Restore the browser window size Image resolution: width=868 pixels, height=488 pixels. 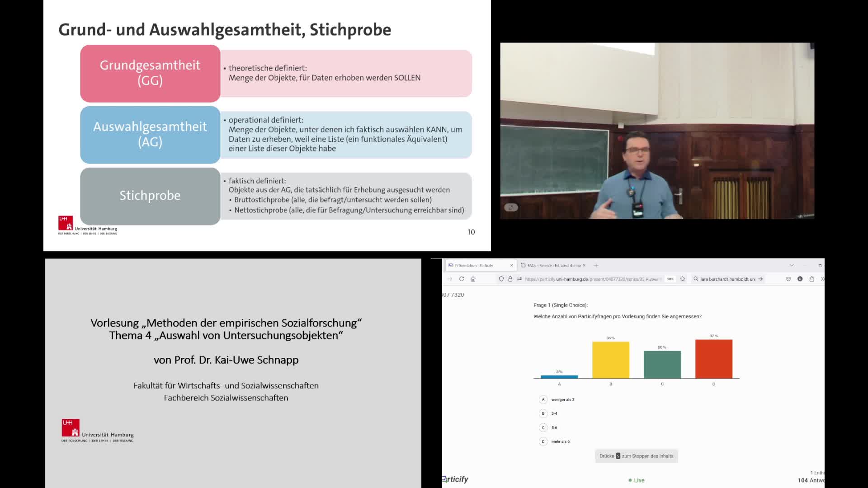820,265
